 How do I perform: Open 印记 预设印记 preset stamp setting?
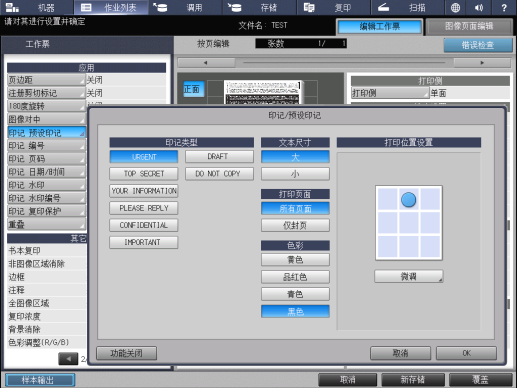pyautogui.click(x=46, y=133)
